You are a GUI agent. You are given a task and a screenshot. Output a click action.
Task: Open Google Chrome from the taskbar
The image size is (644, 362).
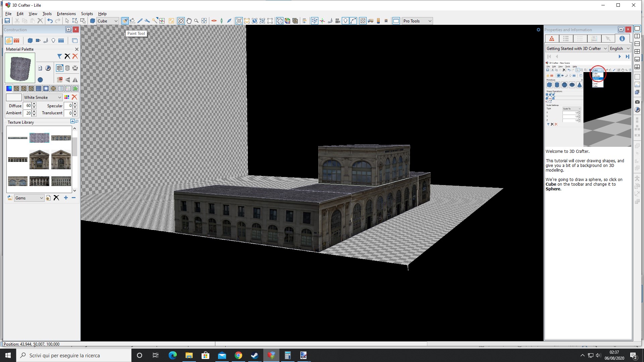238,355
